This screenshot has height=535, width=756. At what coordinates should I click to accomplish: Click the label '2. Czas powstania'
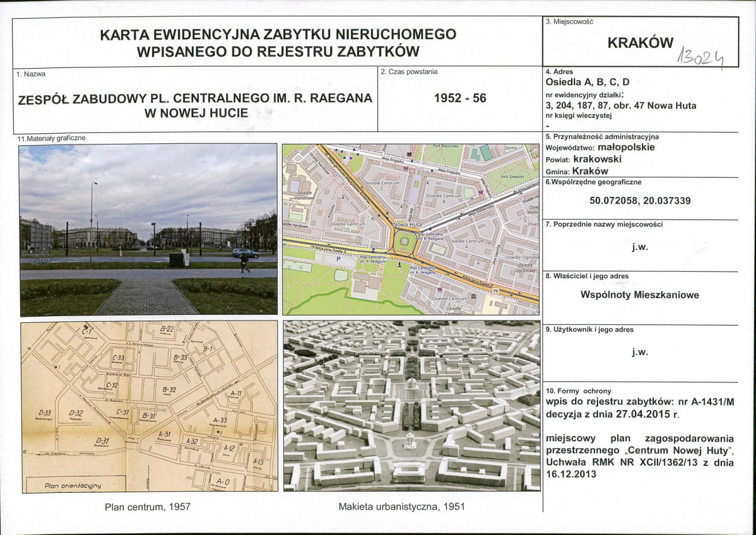[x=409, y=72]
